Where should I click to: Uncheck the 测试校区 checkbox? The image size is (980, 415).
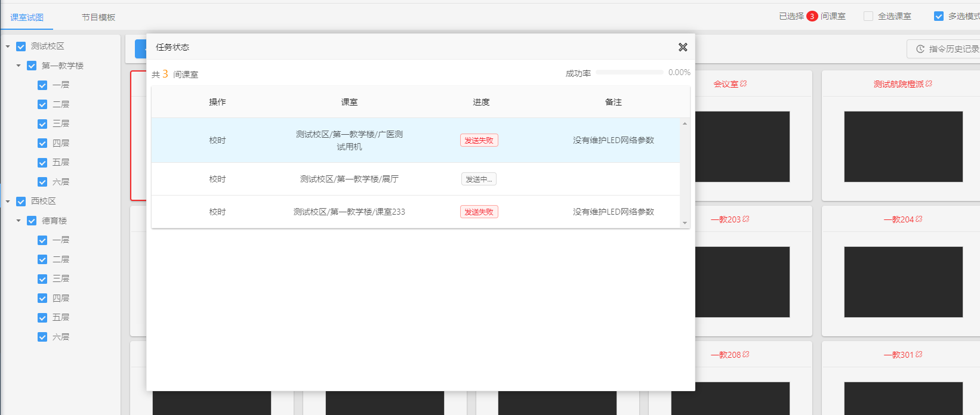(21, 47)
